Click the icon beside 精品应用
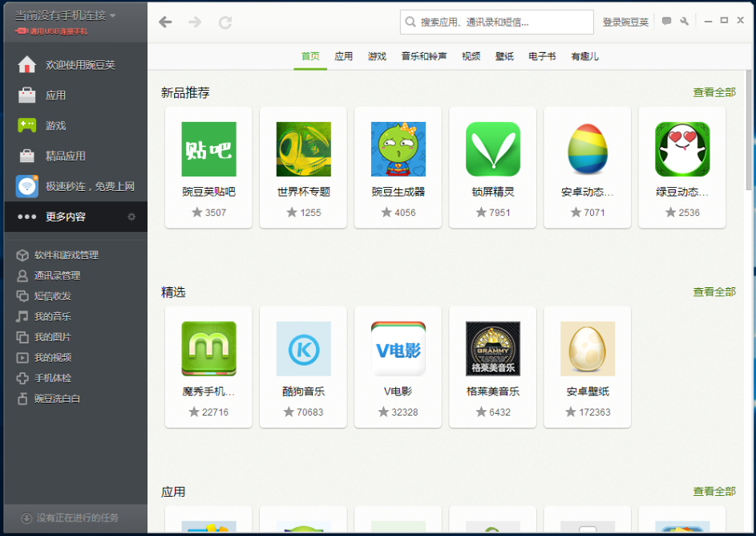 point(27,156)
